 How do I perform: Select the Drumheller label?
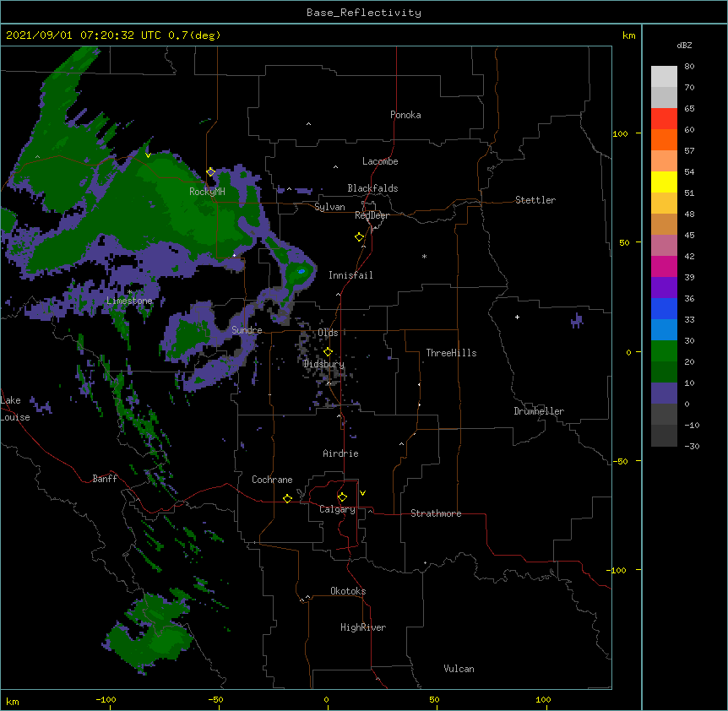tap(539, 411)
